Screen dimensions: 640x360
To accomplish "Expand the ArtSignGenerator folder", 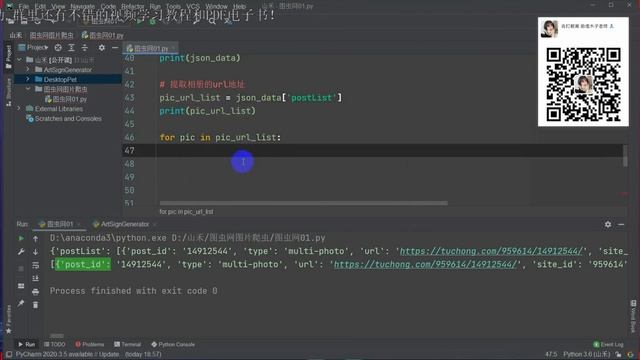I will tap(28, 70).
